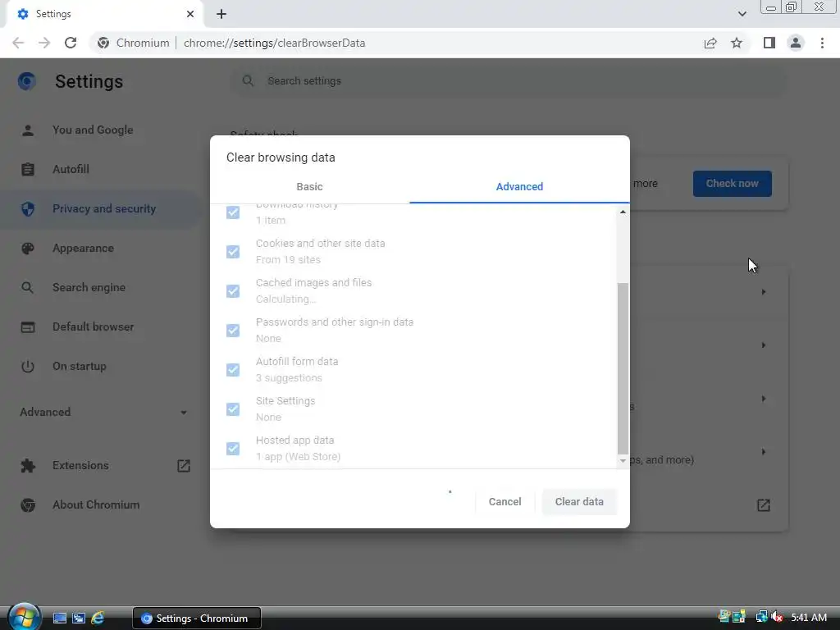Open the tab search chevron
The height and width of the screenshot is (630, 840).
742,14
